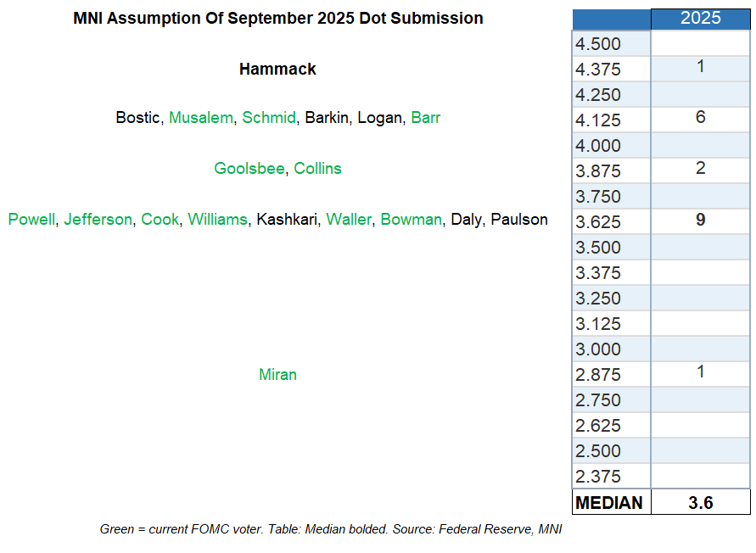Image resolution: width=756 pixels, height=553 pixels.
Task: Click Bostic in the 4.125 row
Action: [137, 118]
